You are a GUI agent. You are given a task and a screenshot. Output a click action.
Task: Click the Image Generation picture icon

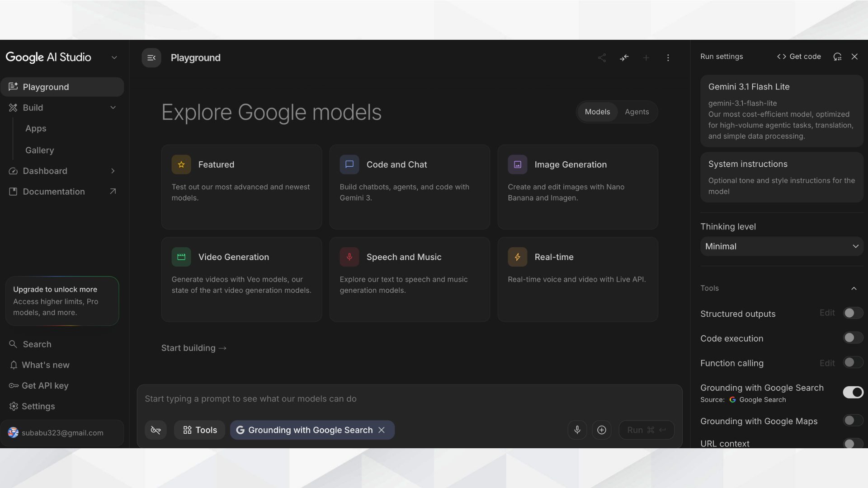[x=518, y=164]
